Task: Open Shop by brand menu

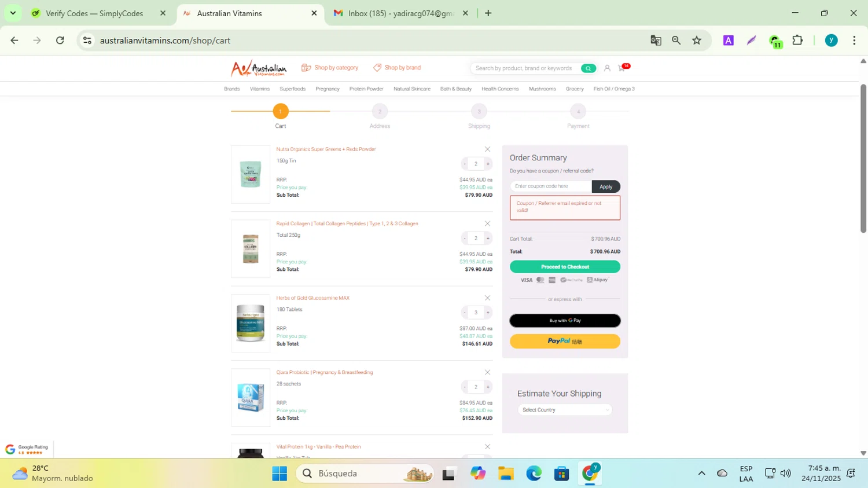Action: [397, 68]
